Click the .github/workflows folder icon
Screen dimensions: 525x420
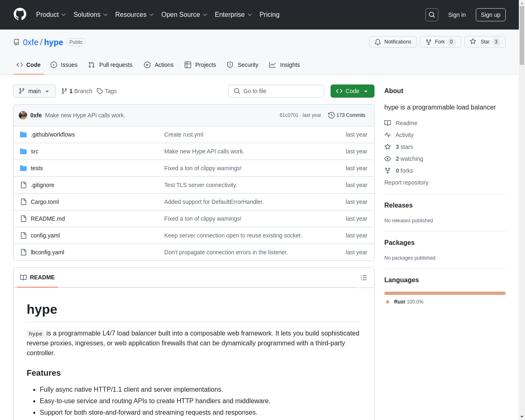click(23, 135)
